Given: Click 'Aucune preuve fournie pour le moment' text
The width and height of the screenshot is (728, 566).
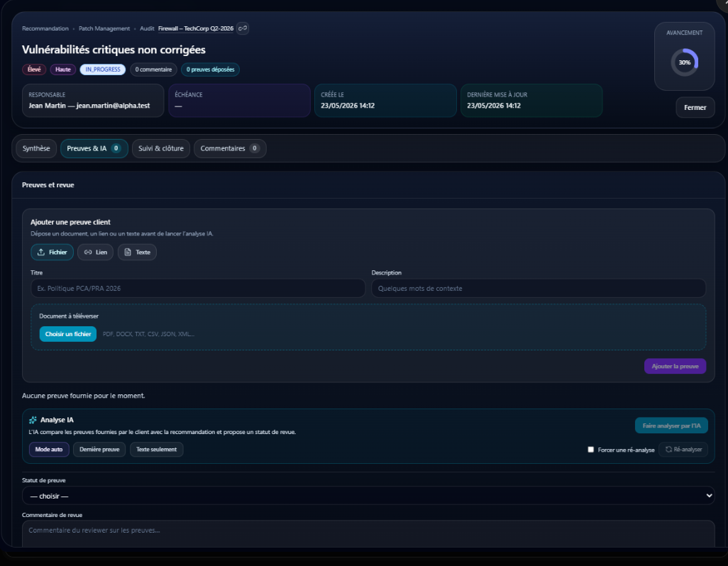Looking at the screenshot, I should click(x=84, y=396).
